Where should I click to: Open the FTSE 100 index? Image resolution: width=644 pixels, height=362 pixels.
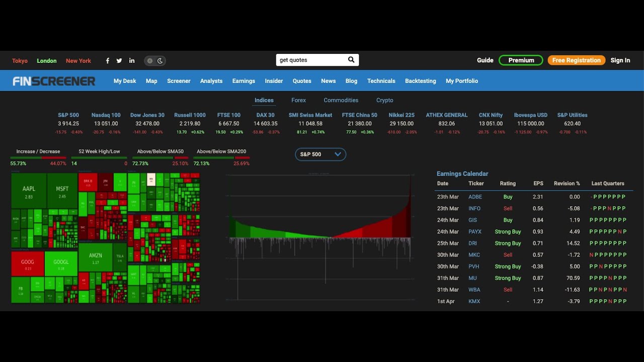pyautogui.click(x=229, y=115)
